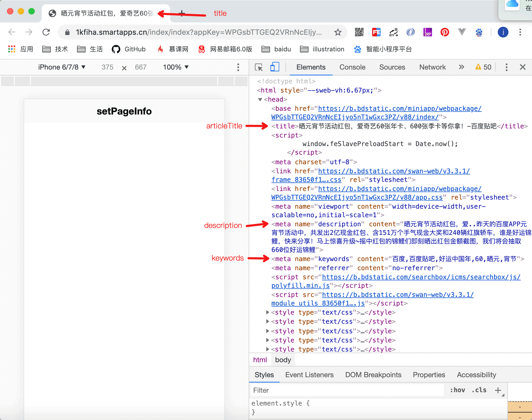The image size is (532, 420).
Task: Open the Vue devtools extension icon
Action: (x=462, y=32)
